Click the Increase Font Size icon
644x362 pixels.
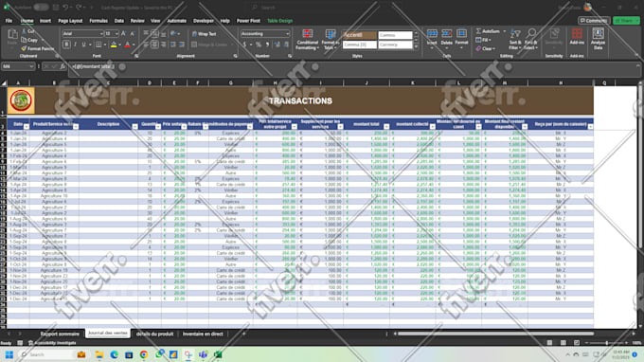click(123, 34)
